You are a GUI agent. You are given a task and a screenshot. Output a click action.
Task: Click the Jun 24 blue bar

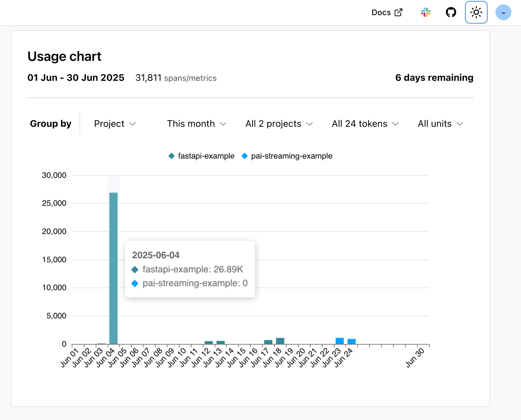point(352,342)
